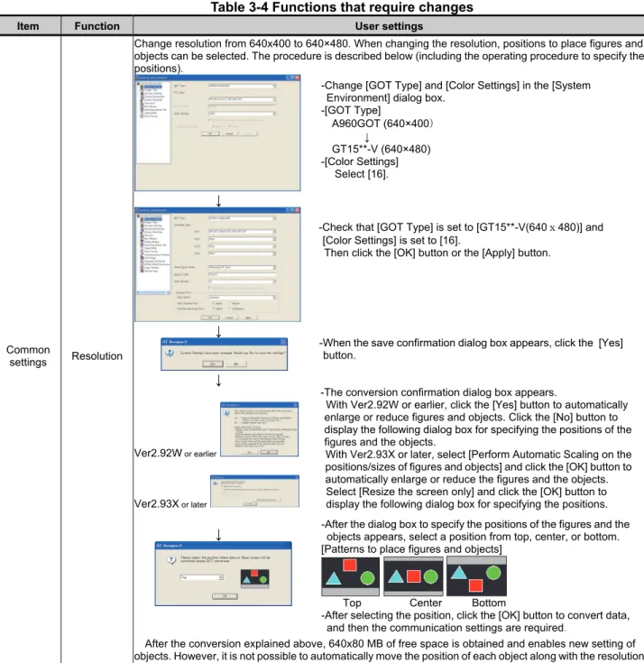Click No in the save confirmation dialog
The image size is (644, 663).
[236, 364]
